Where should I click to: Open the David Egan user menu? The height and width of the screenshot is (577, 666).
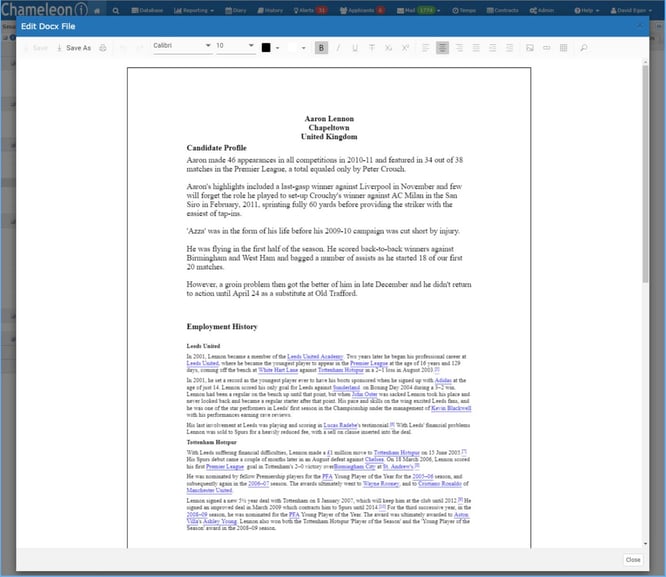(631, 11)
